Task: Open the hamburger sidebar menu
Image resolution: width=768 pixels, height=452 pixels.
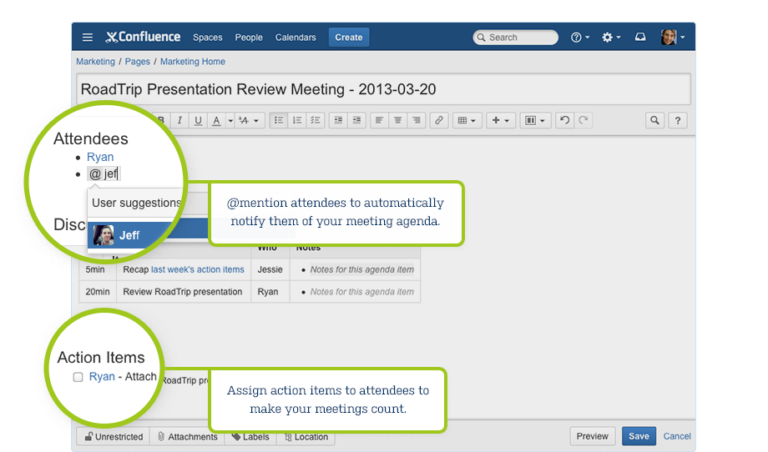Action: tap(87, 37)
